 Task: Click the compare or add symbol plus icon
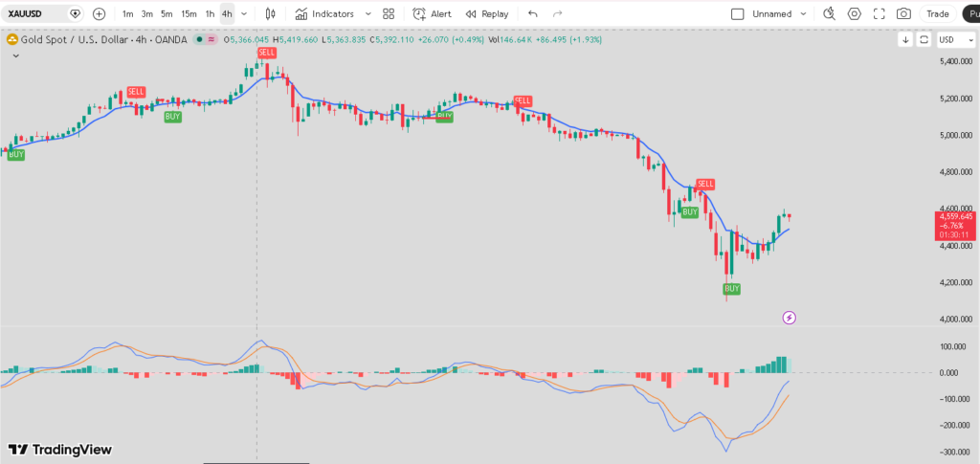[x=99, y=14]
